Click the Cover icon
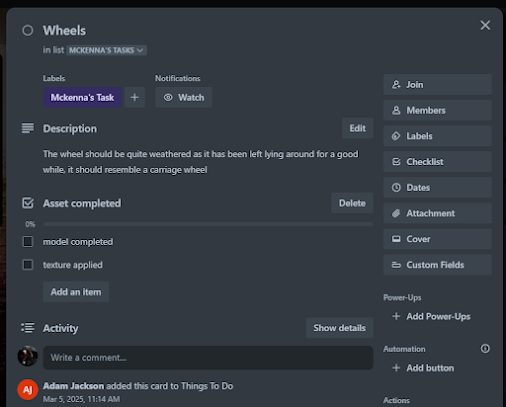Viewport: 506px width, 407px height. click(396, 239)
